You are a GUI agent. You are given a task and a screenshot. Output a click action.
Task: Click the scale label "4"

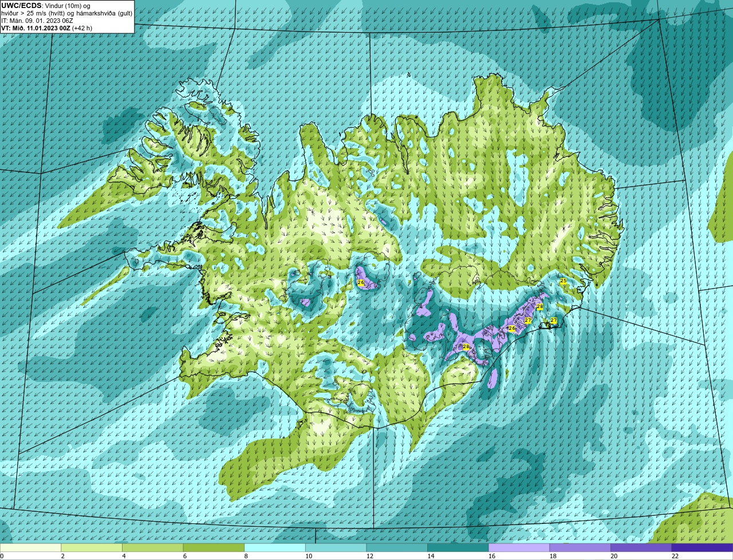point(124,556)
